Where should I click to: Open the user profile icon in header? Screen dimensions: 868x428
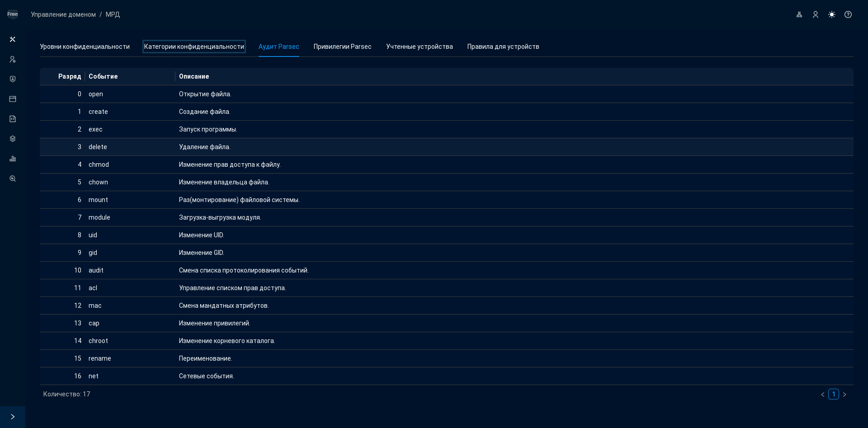point(816,14)
